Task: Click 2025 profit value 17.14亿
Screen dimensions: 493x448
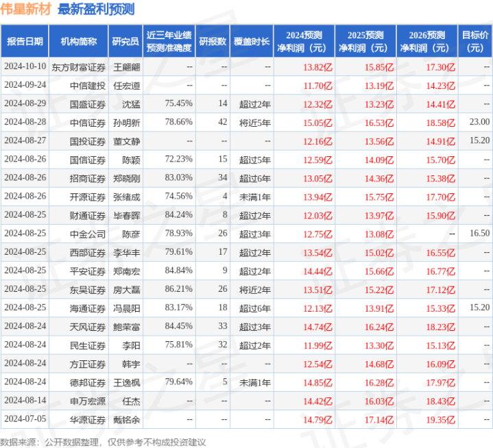Action: [379, 419]
